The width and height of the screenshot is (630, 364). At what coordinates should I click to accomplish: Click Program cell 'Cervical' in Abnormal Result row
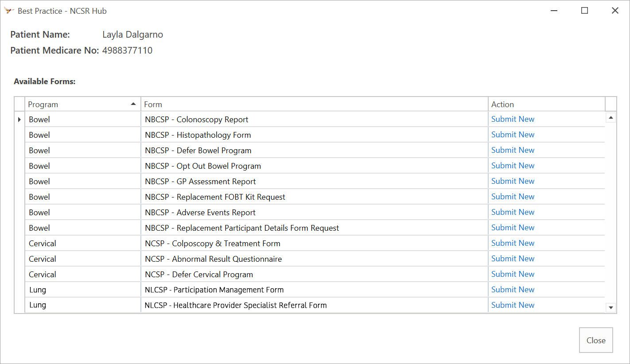tap(83, 259)
